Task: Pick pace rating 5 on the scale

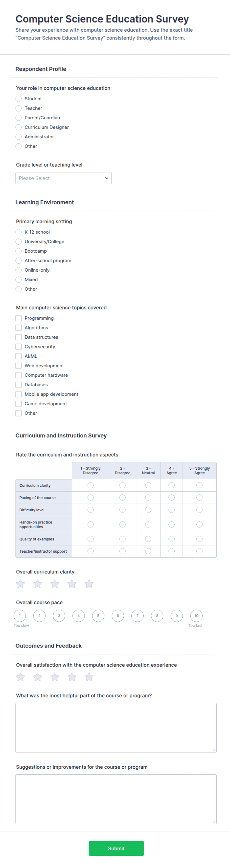Action: click(x=98, y=616)
